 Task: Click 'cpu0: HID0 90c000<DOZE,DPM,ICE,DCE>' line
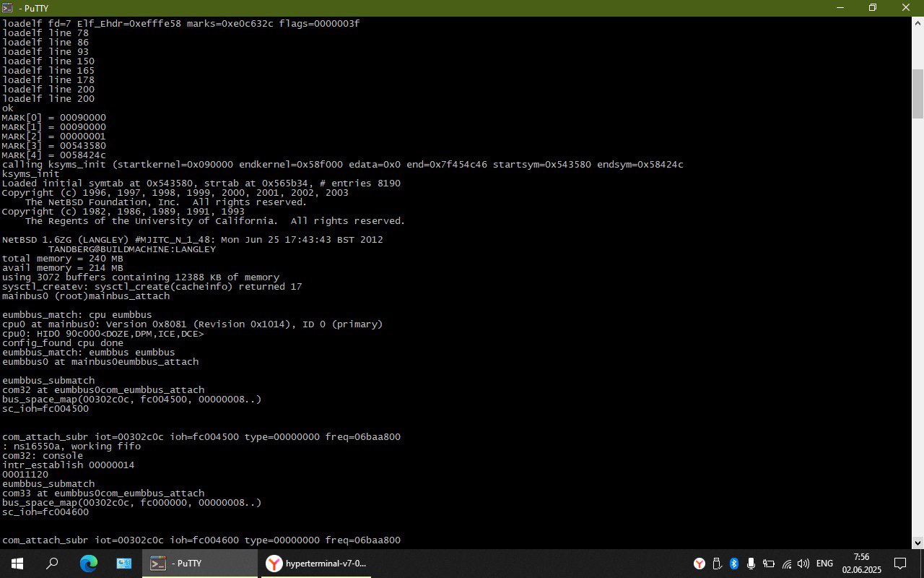(103, 334)
